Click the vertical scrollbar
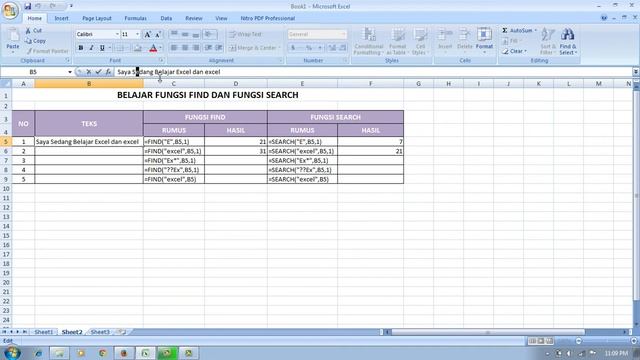 click(636, 196)
